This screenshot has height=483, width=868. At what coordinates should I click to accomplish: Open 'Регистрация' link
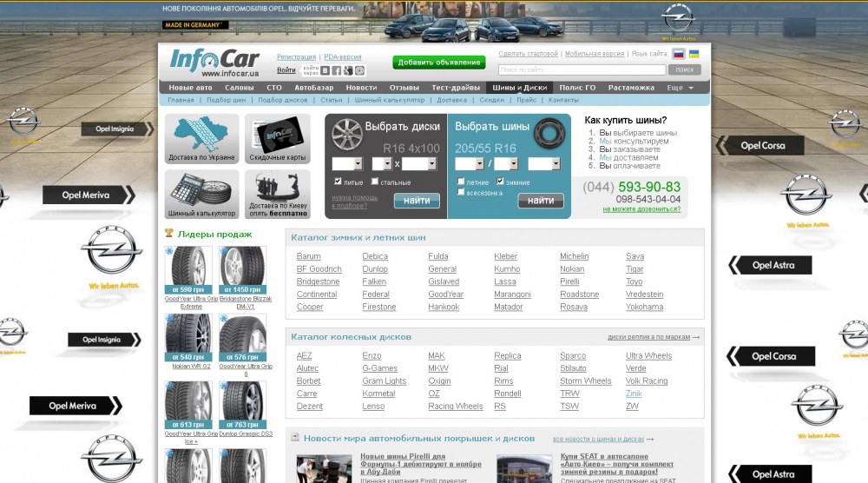pyautogui.click(x=296, y=57)
